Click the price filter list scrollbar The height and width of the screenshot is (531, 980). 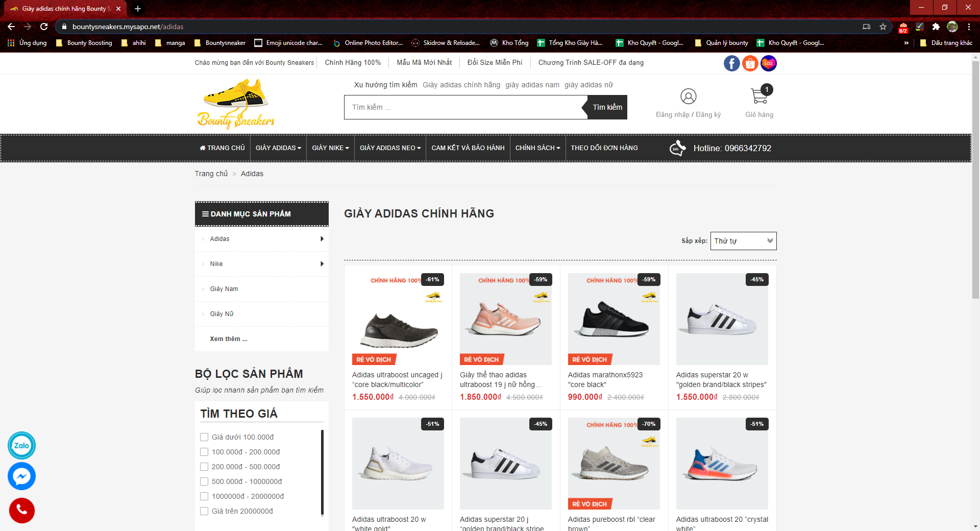point(322,472)
